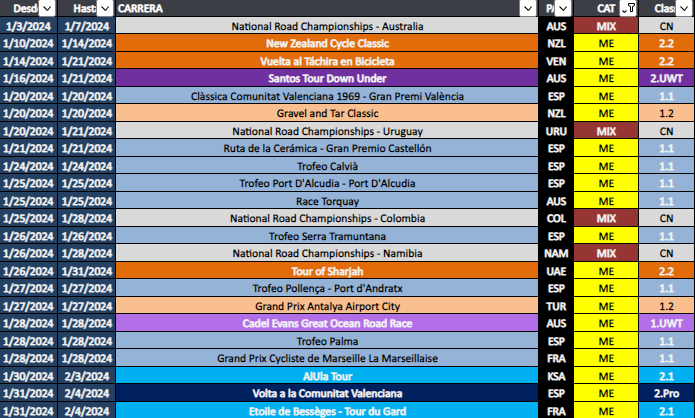Select National Road Championships - Colombia cell
The image size is (695, 418).
click(x=327, y=219)
